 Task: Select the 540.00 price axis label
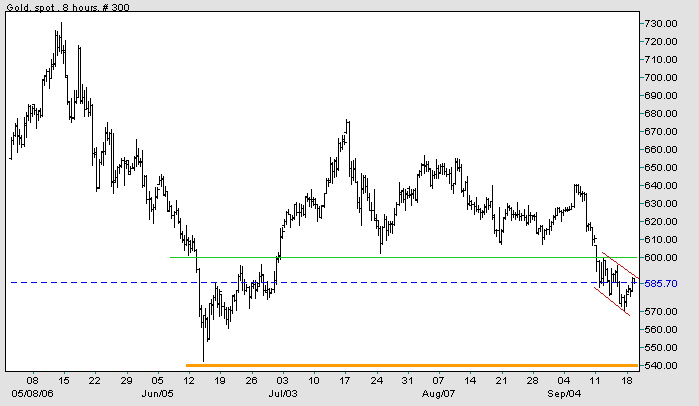coord(661,365)
